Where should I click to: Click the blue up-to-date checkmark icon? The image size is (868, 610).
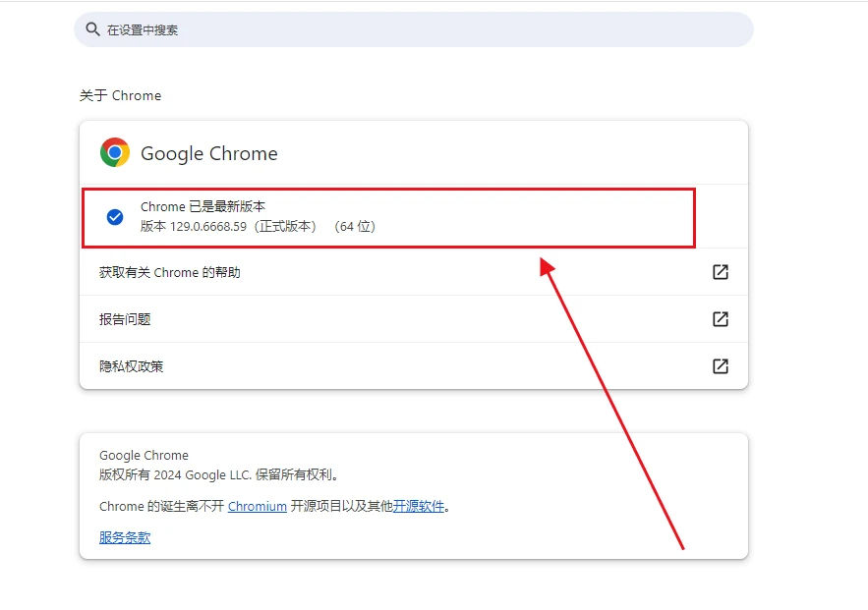(115, 217)
